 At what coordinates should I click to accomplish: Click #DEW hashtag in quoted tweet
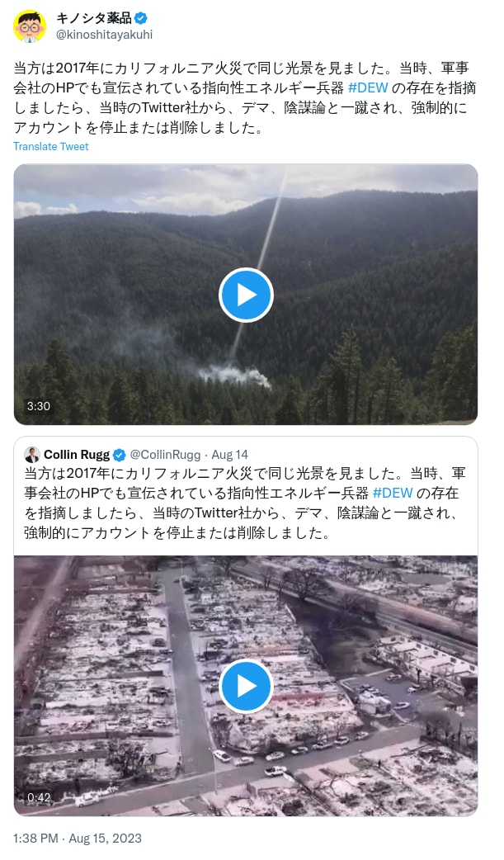[393, 493]
